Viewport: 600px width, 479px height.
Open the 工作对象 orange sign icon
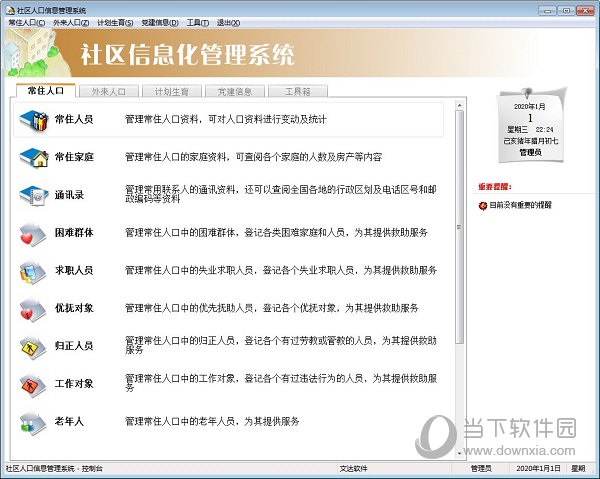click(x=33, y=385)
